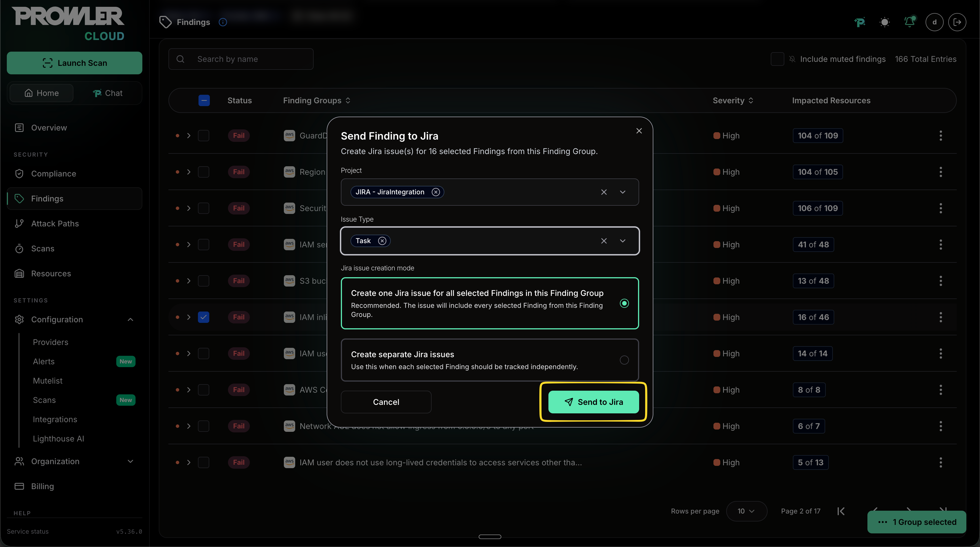Image resolution: width=980 pixels, height=547 pixels.
Task: Clear the Issue Type field selection
Action: pos(604,241)
